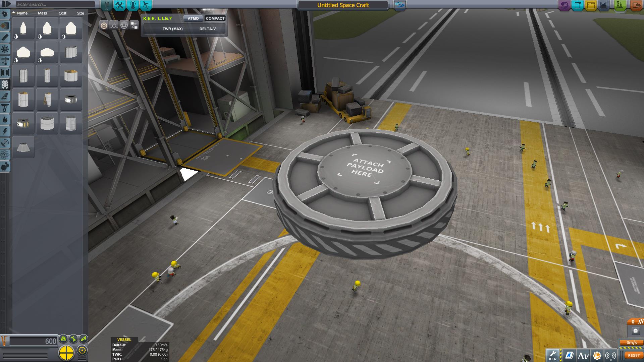Open the Fuel Tanks part category

[x=5, y=26]
